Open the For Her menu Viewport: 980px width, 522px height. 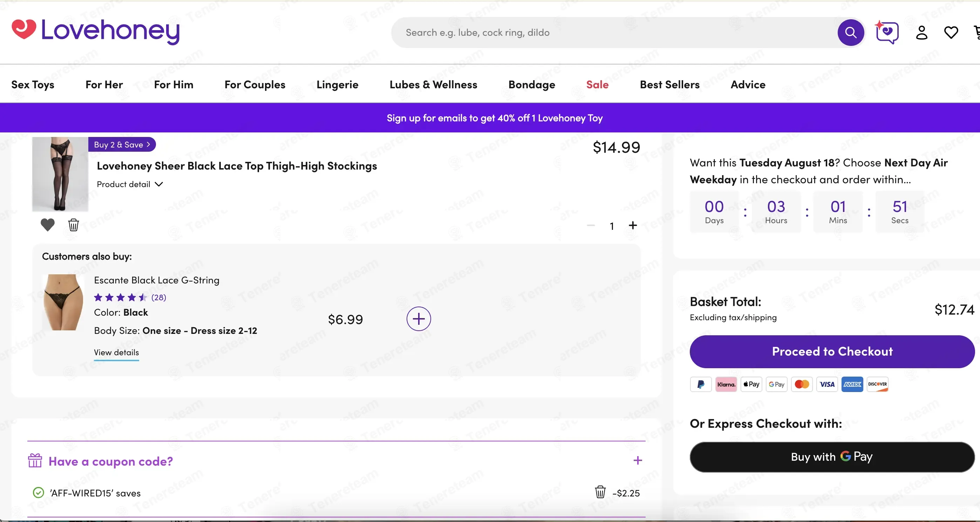(x=104, y=84)
